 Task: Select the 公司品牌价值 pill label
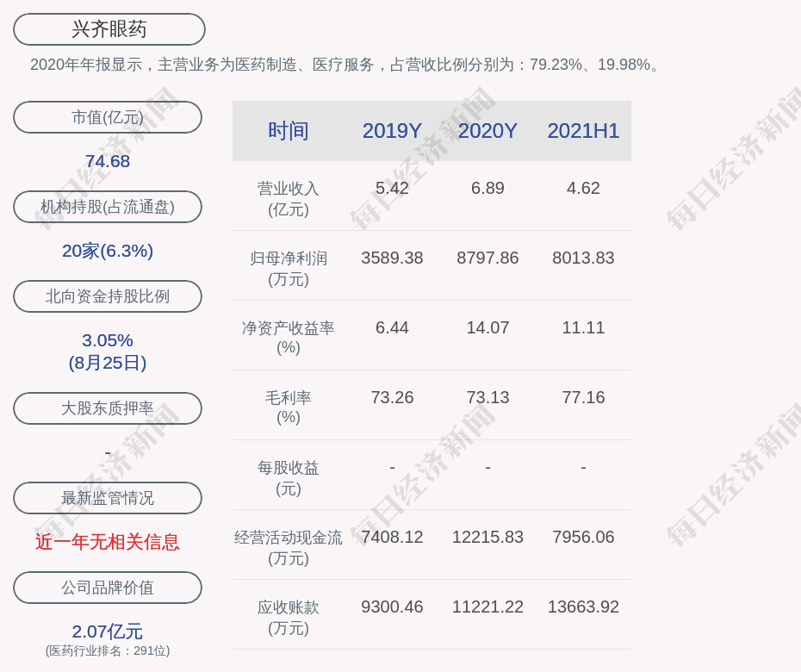(x=108, y=588)
